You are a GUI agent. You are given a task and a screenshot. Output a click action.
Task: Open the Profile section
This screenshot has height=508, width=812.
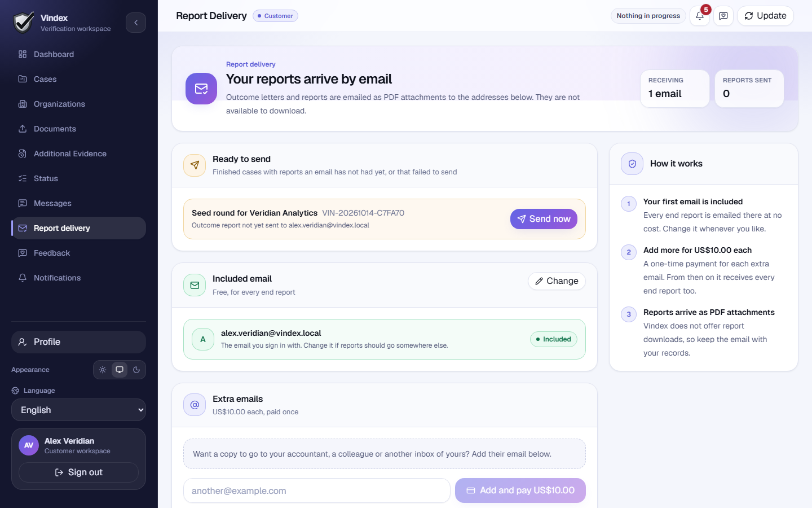point(78,342)
